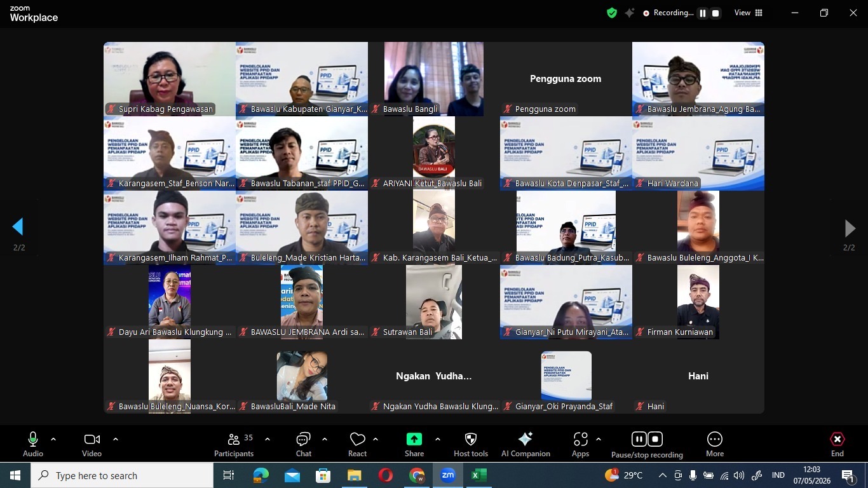
Task: Go to next gallery page with right arrow
Action: (850, 227)
